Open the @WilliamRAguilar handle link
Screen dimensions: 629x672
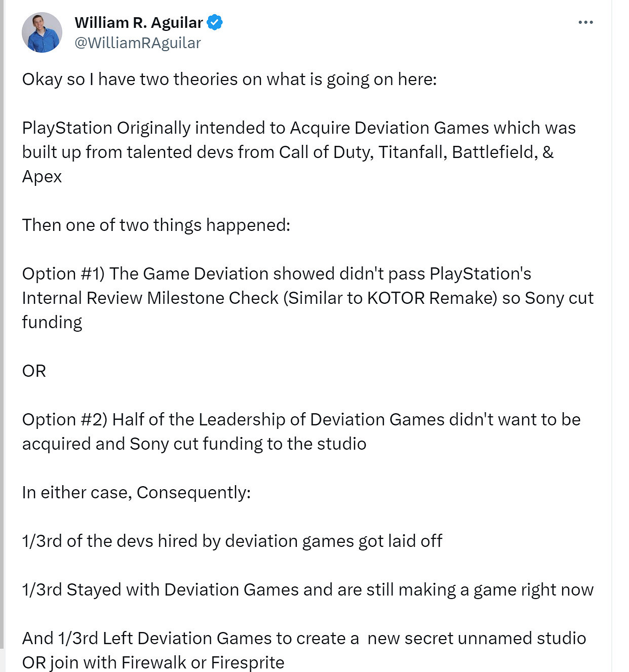pyautogui.click(x=137, y=43)
